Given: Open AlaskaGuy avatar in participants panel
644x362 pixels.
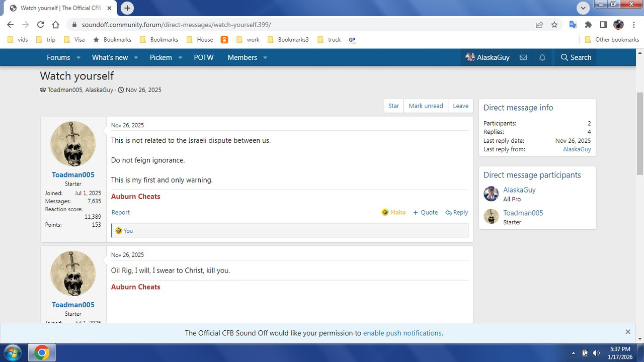Looking at the screenshot, I should point(491,194).
